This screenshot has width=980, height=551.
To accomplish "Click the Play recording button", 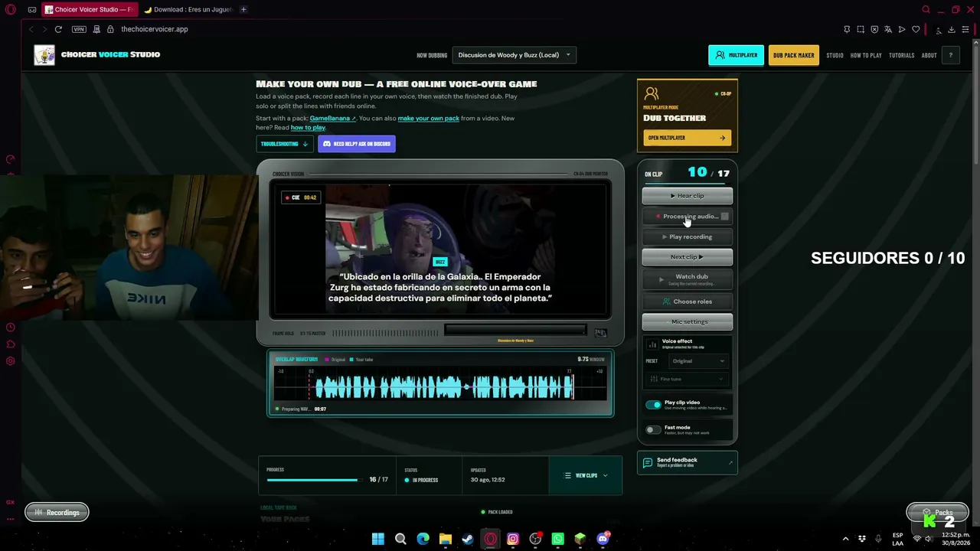I will click(688, 237).
